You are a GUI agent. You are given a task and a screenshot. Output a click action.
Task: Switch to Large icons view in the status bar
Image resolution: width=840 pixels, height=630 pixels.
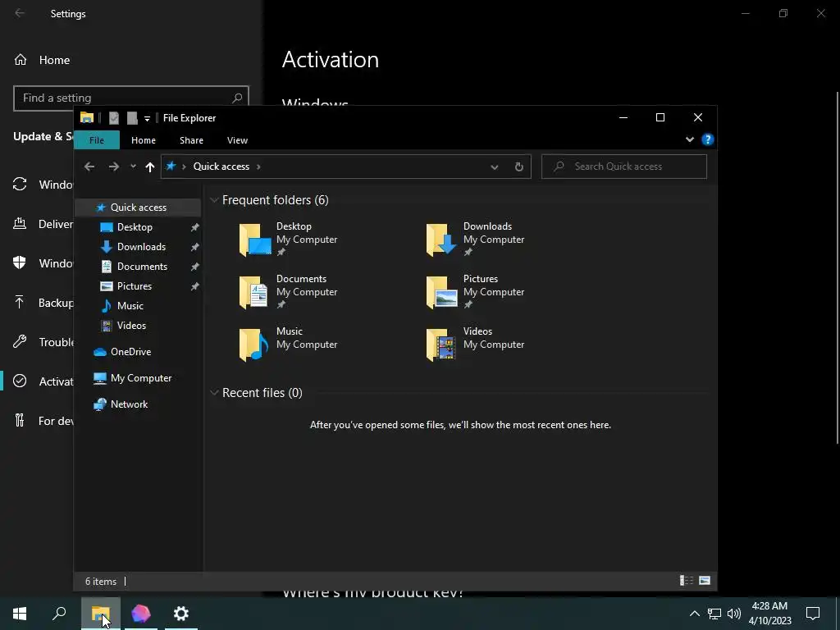pyautogui.click(x=705, y=581)
